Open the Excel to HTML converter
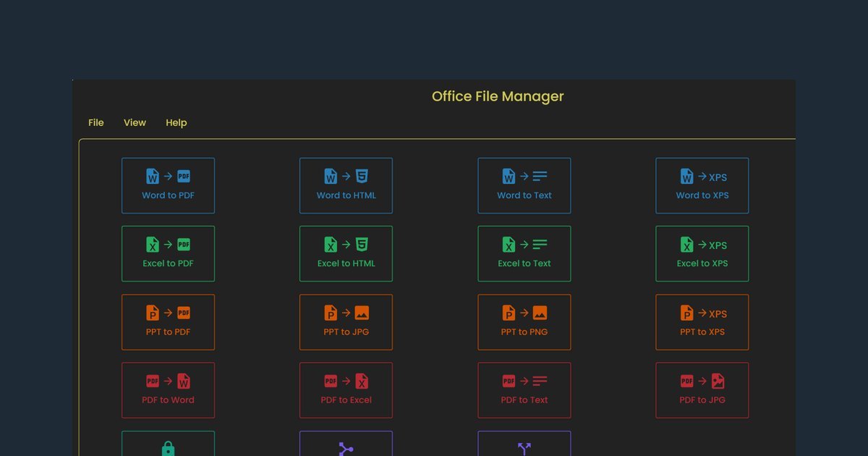868x456 pixels. coord(346,254)
